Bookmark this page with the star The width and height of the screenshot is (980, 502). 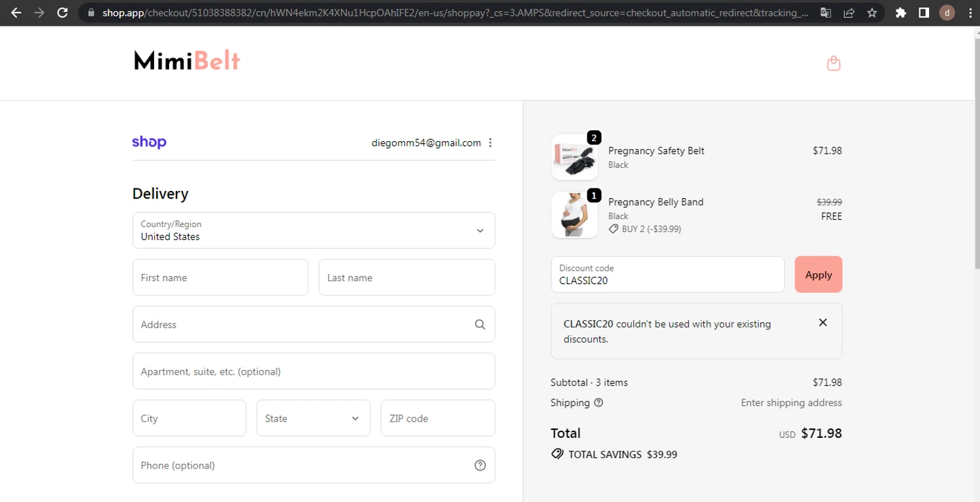point(872,12)
